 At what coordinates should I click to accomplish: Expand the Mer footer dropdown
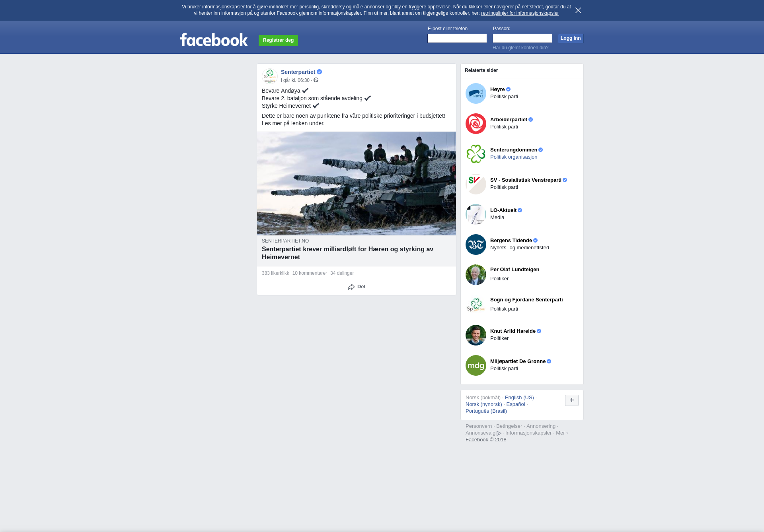click(562, 433)
